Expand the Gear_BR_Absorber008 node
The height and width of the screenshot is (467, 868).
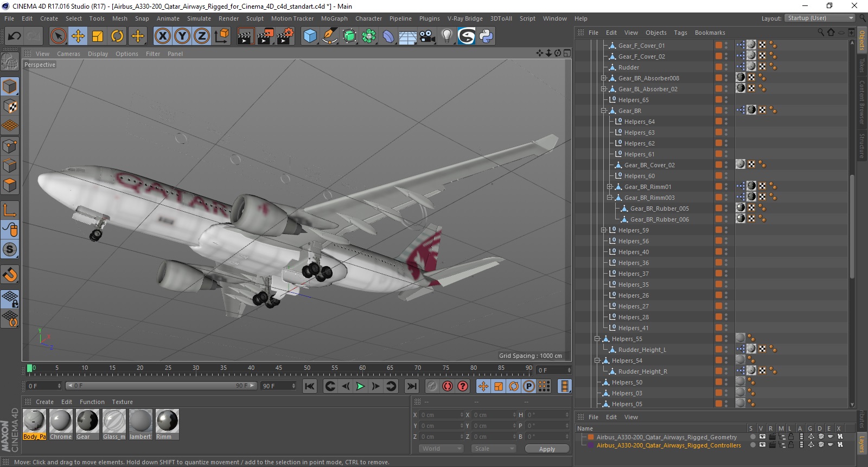603,78
